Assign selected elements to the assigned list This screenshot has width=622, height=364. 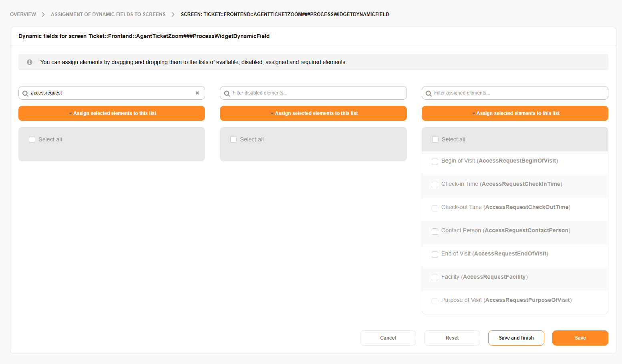[x=515, y=113]
